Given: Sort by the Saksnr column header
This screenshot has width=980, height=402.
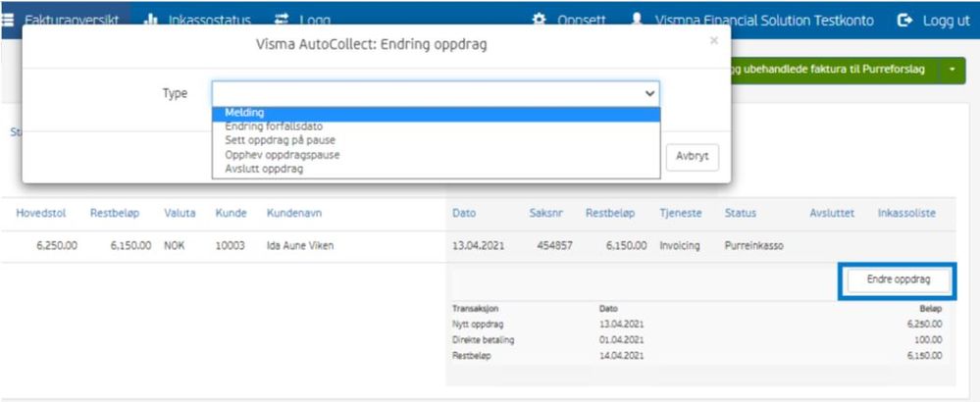Looking at the screenshot, I should pos(546,214).
